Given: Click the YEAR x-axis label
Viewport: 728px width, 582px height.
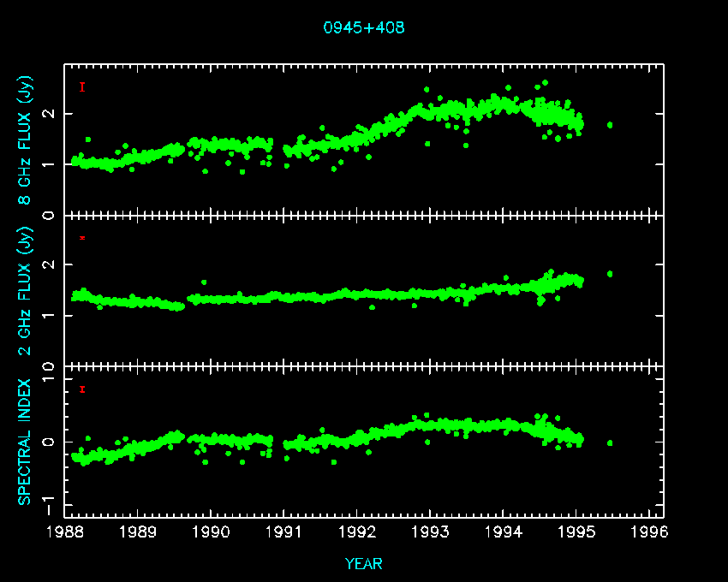Looking at the screenshot, I should pyautogui.click(x=363, y=564).
